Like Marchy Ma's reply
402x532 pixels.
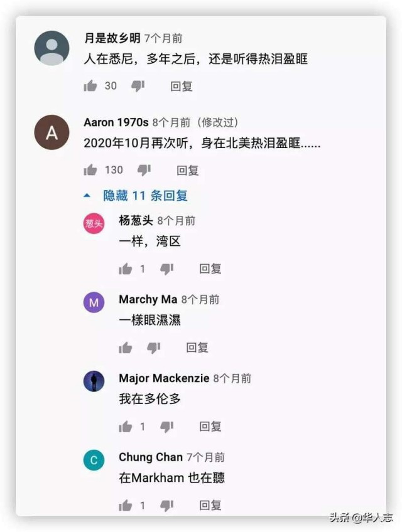pyautogui.click(x=126, y=348)
